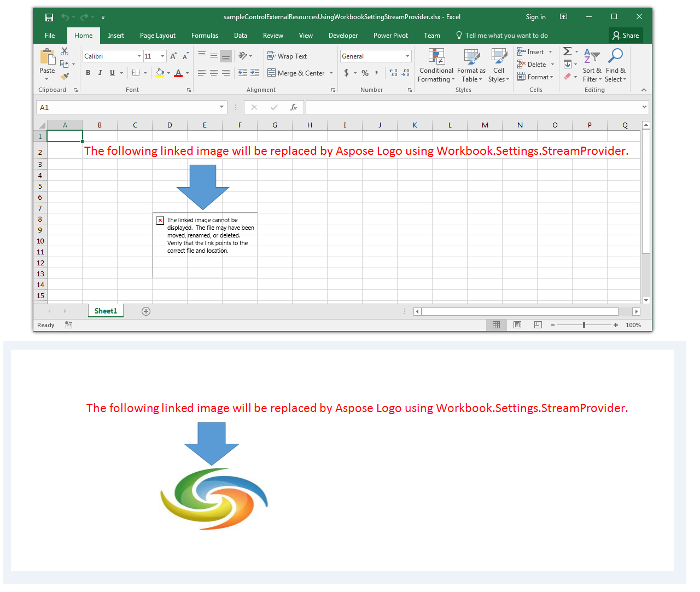Screen dimensions: 700x592
Task: Click the Format Painter brush icon
Action: (x=65, y=76)
